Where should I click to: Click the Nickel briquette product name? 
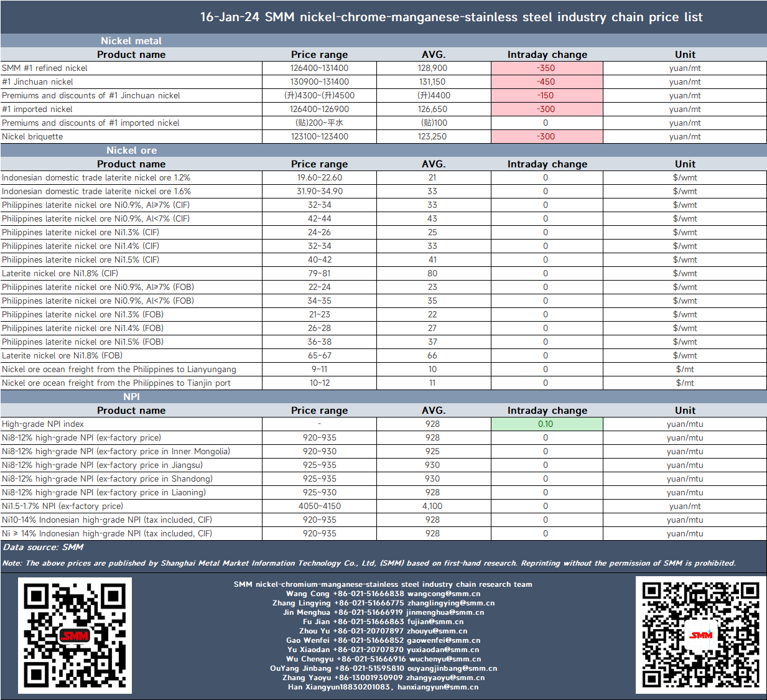(x=32, y=136)
